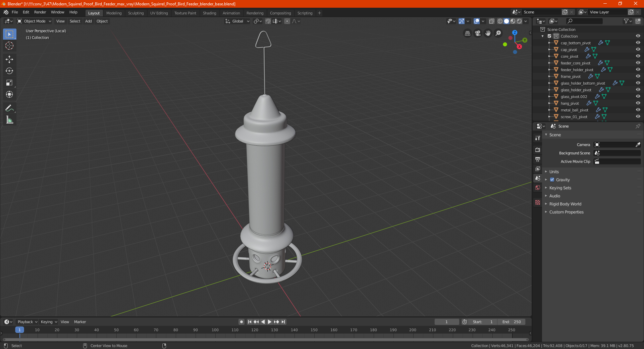This screenshot has width=644, height=349.
Task: Click the End frame field
Action: pyautogui.click(x=512, y=322)
